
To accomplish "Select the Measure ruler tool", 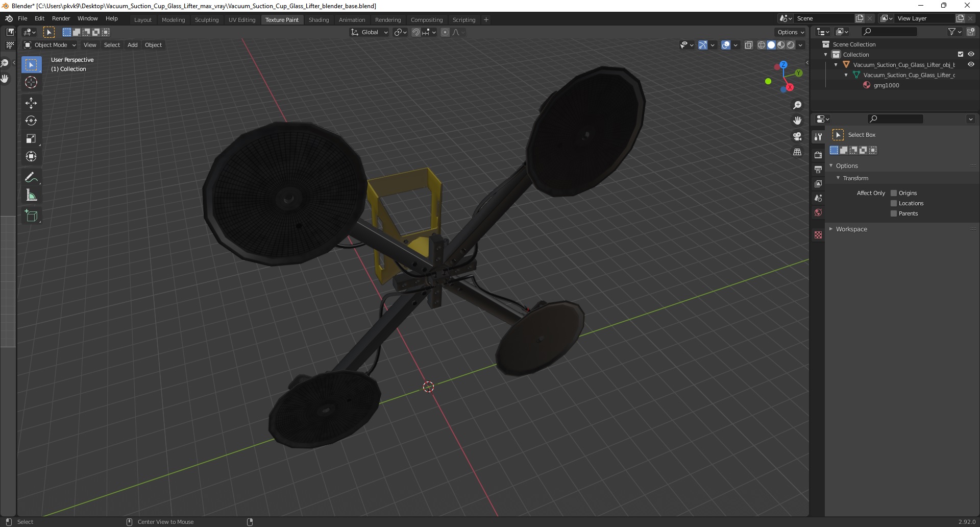I will (x=31, y=195).
